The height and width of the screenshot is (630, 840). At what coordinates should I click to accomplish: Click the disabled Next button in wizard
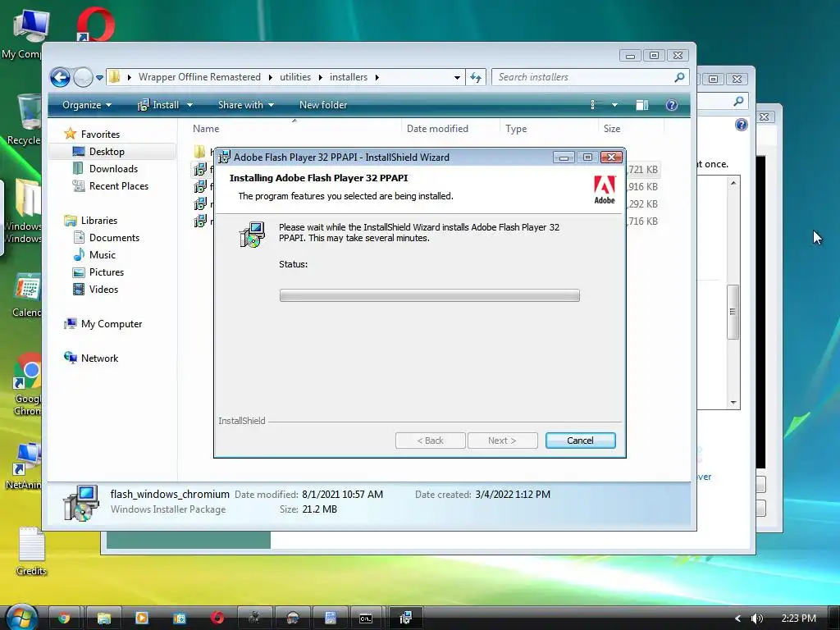coord(502,441)
